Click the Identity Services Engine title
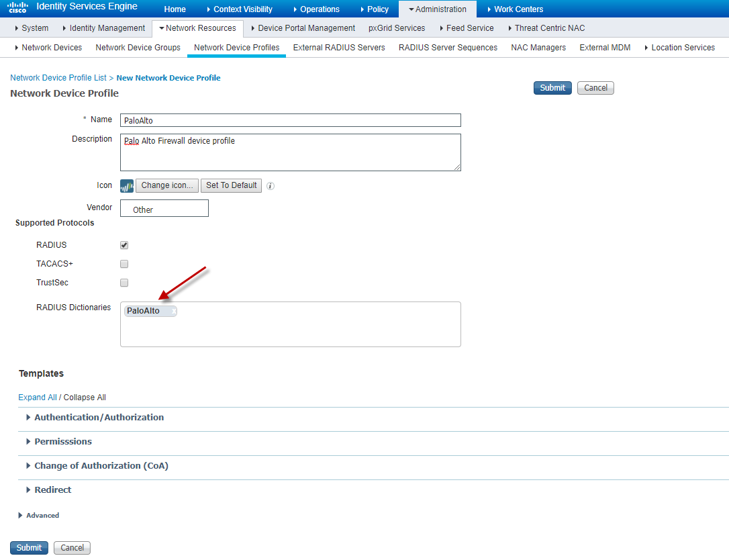 coord(87,7)
